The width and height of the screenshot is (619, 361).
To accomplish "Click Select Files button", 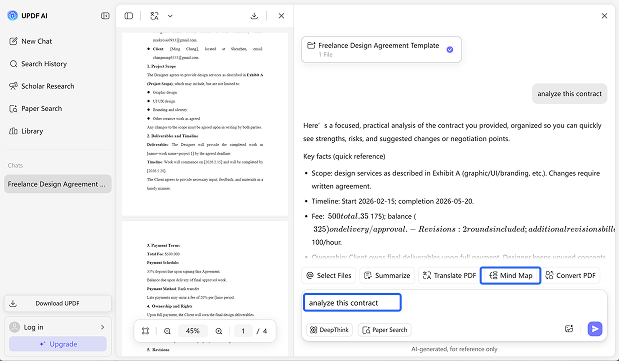I will coord(329,275).
